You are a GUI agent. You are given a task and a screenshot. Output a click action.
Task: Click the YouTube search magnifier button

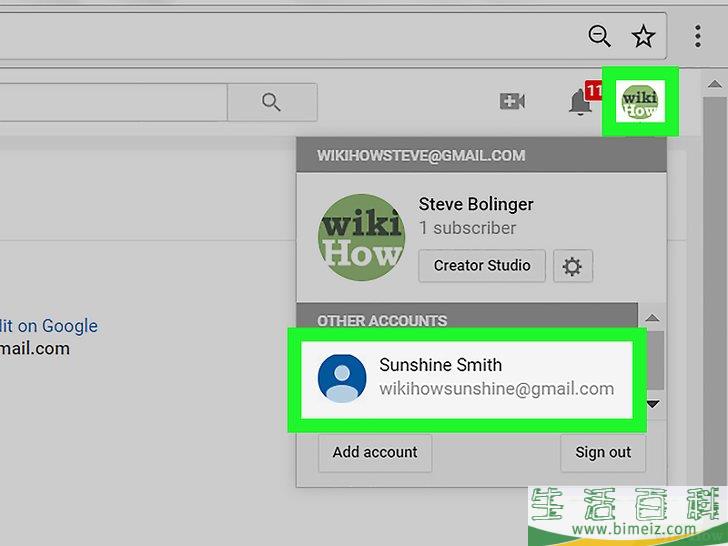click(x=272, y=102)
